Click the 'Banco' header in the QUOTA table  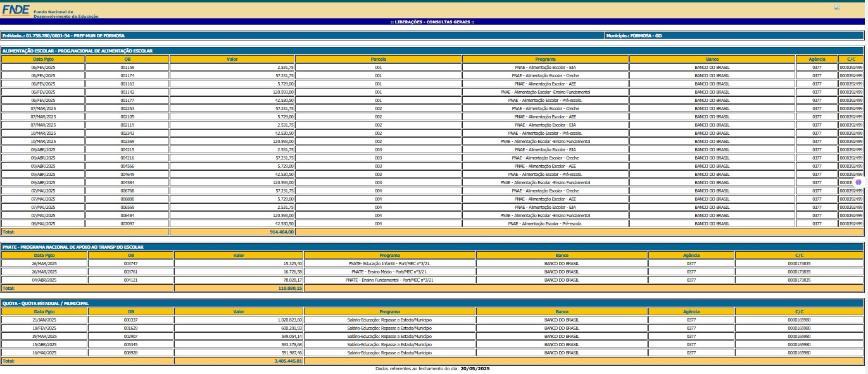pos(562,312)
